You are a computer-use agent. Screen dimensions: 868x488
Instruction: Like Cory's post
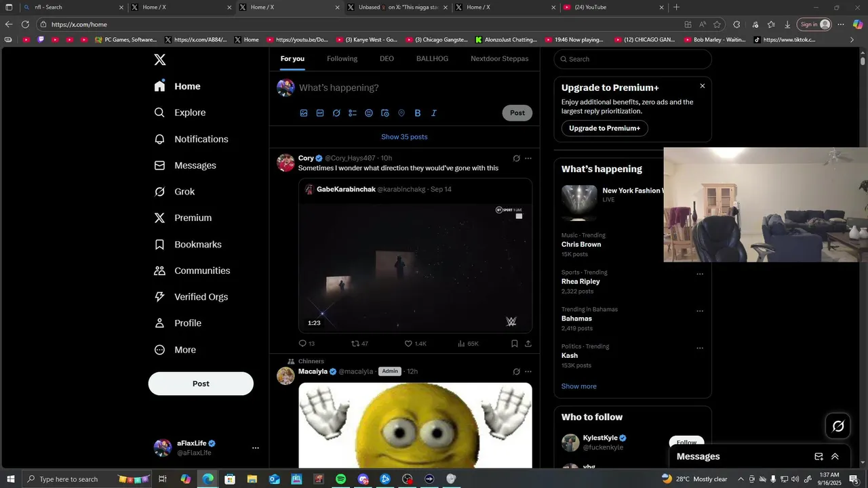(415, 344)
